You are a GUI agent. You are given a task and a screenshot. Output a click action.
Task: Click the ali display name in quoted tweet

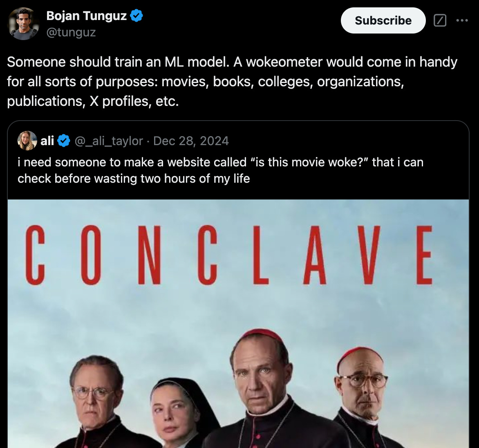[x=47, y=141]
